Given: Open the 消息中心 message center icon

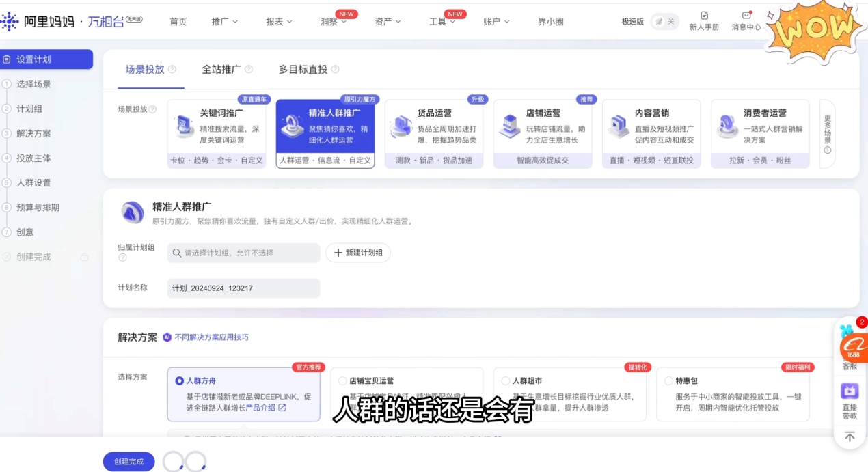Looking at the screenshot, I should pyautogui.click(x=745, y=16).
